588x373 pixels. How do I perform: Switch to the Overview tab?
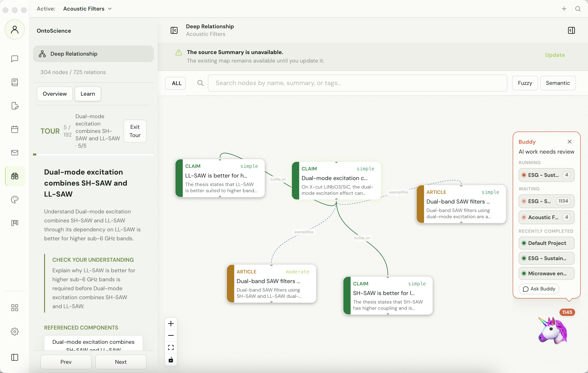55,94
